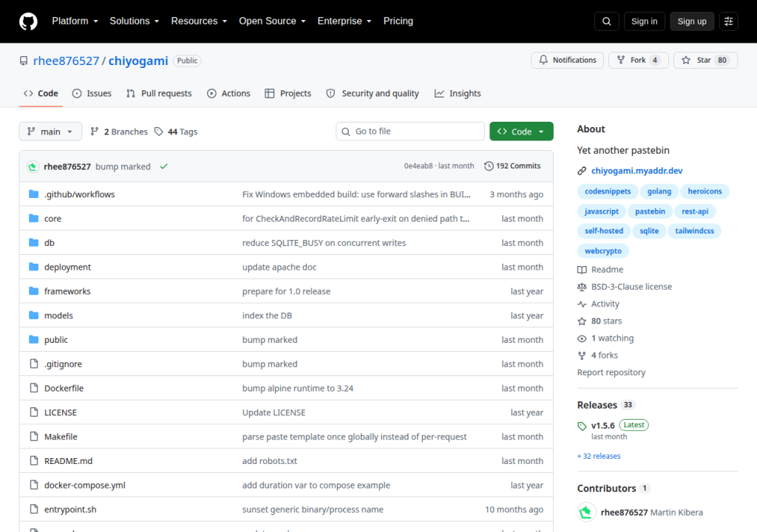The width and height of the screenshot is (757, 532).
Task: Click the contributor avatar next to rhee876527
Action: [x=586, y=512]
